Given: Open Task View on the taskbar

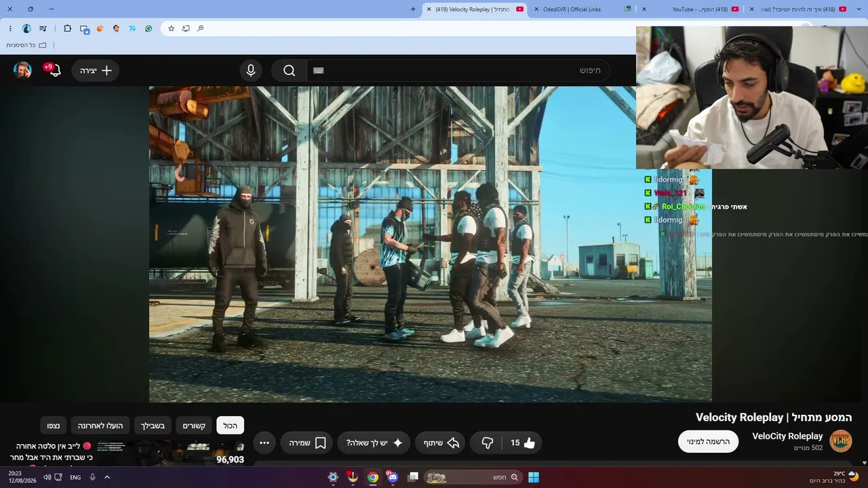Looking at the screenshot, I should 413,477.
